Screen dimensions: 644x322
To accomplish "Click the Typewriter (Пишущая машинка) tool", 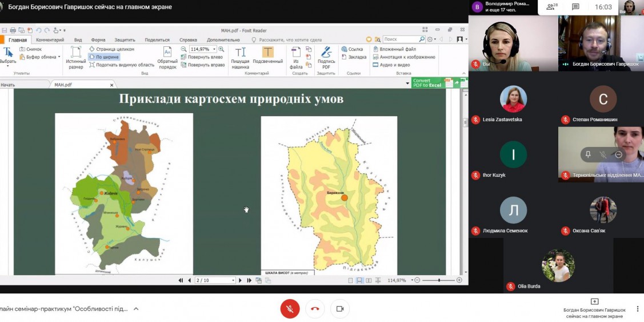I will click(x=240, y=57).
